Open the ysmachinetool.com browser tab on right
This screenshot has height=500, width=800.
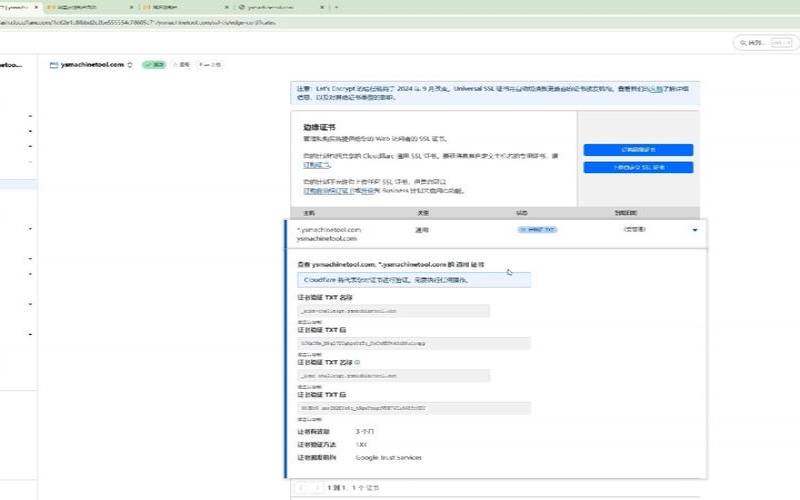click(x=272, y=6)
